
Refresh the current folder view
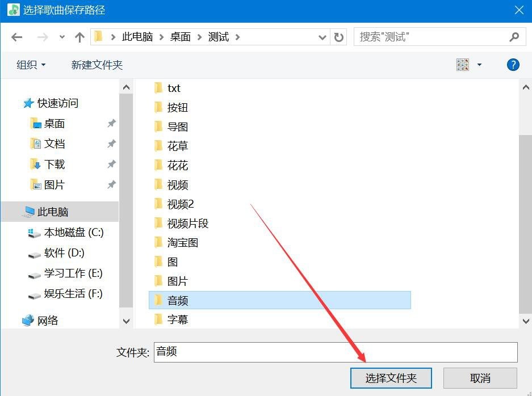[x=338, y=37]
